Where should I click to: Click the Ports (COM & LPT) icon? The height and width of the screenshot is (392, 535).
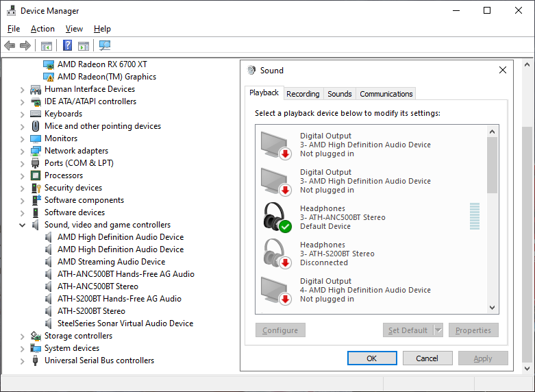tap(36, 163)
